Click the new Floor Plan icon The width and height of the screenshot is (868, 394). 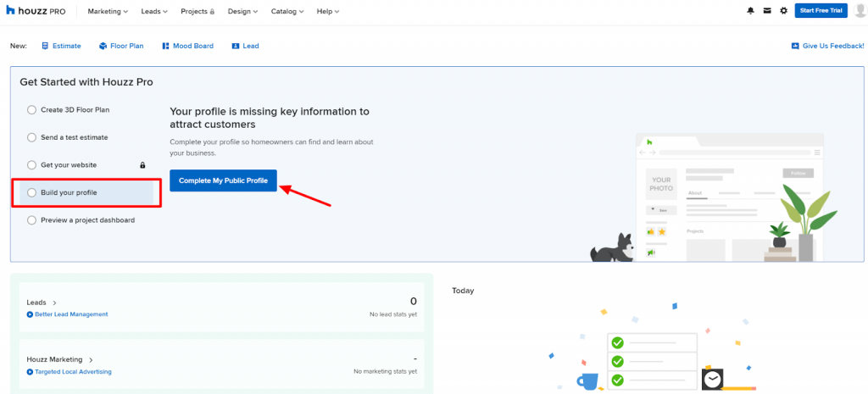pyautogui.click(x=103, y=46)
